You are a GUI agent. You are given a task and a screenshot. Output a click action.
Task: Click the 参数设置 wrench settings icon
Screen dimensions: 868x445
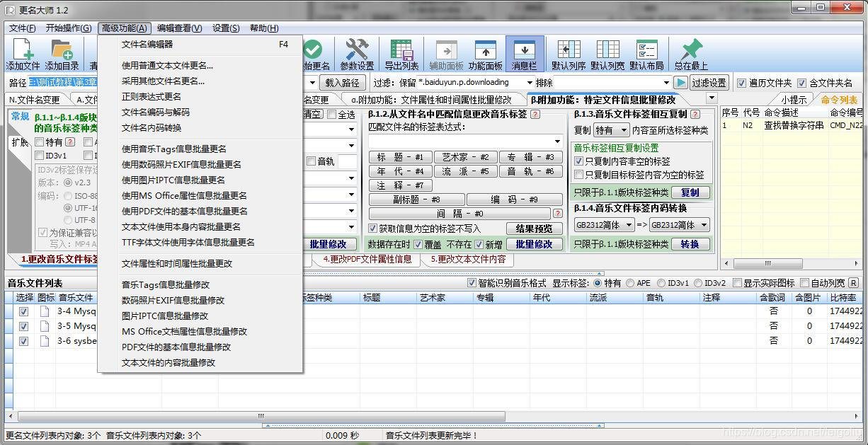point(357,54)
